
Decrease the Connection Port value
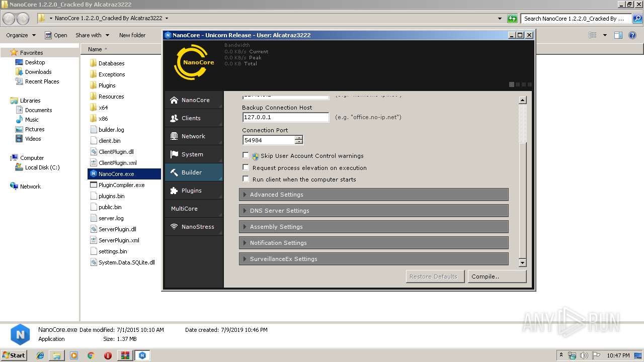pos(299,142)
